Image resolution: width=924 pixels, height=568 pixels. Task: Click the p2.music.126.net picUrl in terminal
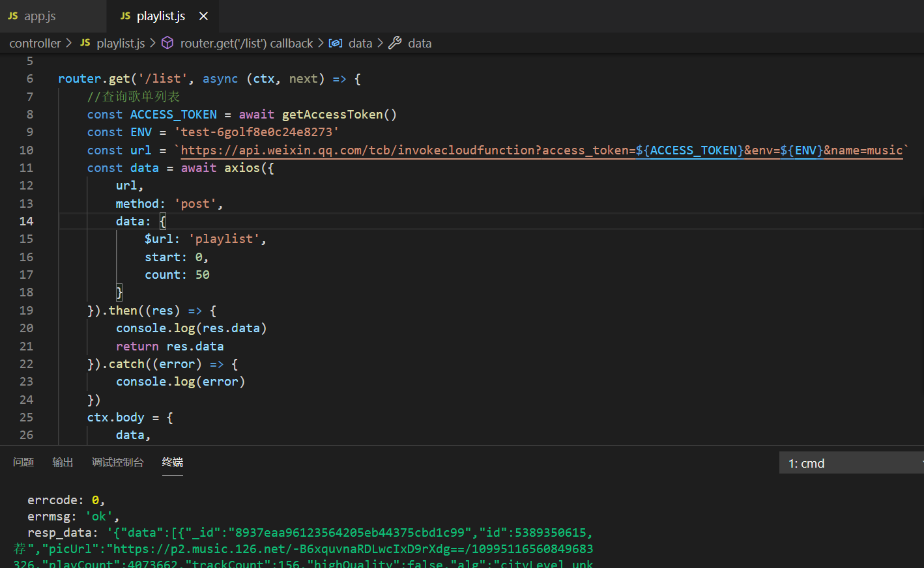[353, 549]
